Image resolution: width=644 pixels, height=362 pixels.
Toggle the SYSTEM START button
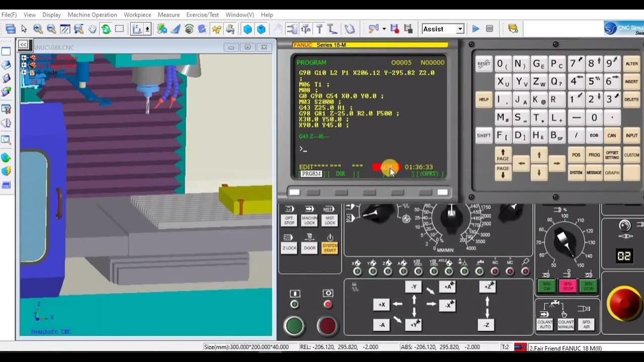pyautogui.click(x=330, y=248)
